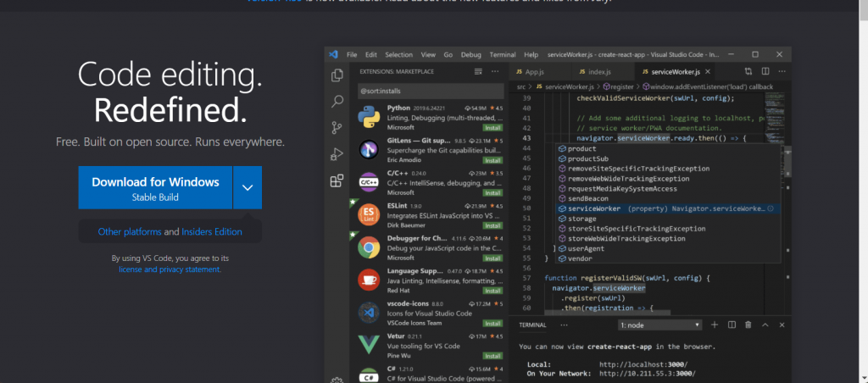The width and height of the screenshot is (868, 383).
Task: Open the Extensions panel more actions ellipsis
Action: coord(495,71)
